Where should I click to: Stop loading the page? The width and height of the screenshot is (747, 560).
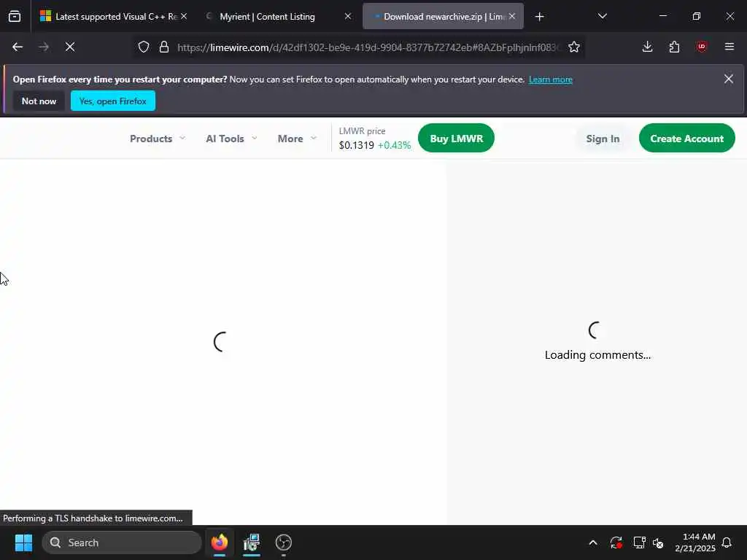[70, 47]
